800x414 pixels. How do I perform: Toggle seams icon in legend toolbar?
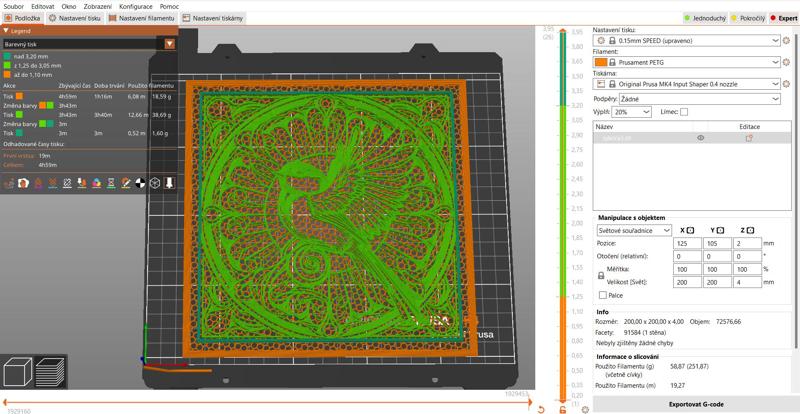click(67, 183)
